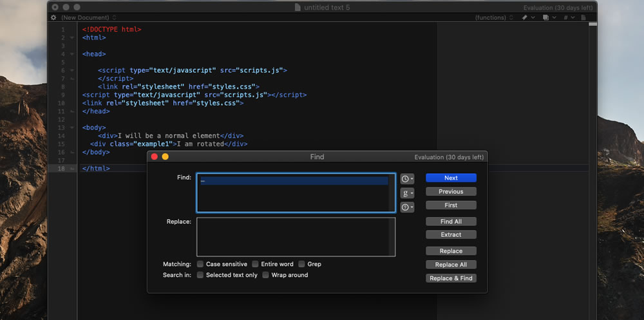Click line number 18 in the gutter
Viewport: 644px width, 320px height.
(x=61, y=169)
